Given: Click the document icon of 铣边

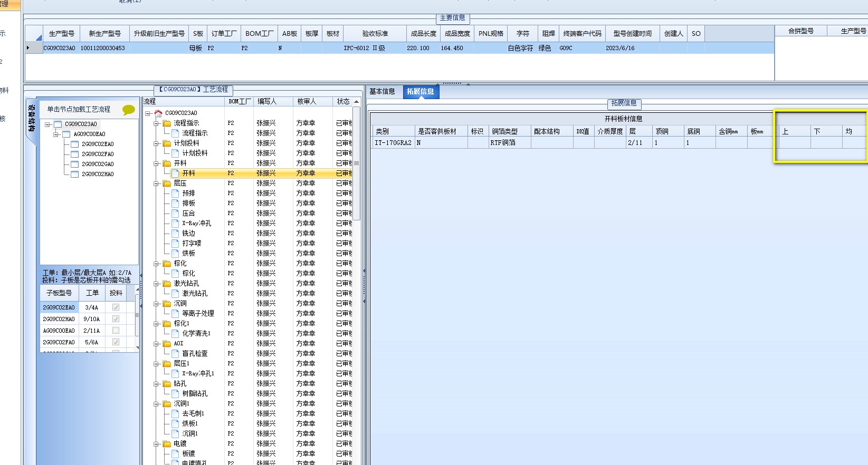Looking at the screenshot, I should click(x=175, y=233).
